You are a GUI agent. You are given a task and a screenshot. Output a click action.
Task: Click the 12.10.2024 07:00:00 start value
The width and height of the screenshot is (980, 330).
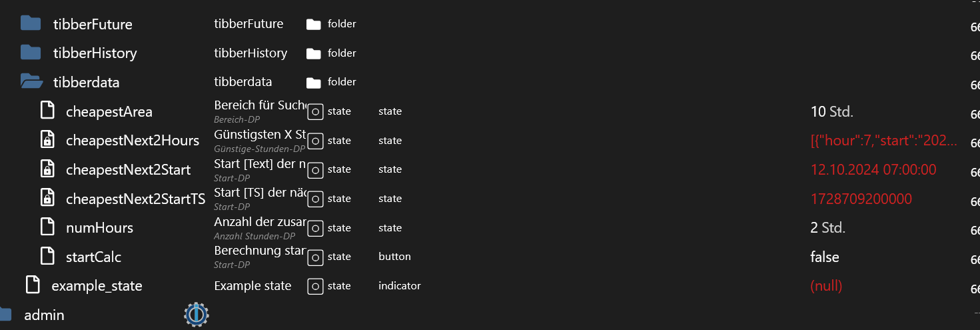873,169
